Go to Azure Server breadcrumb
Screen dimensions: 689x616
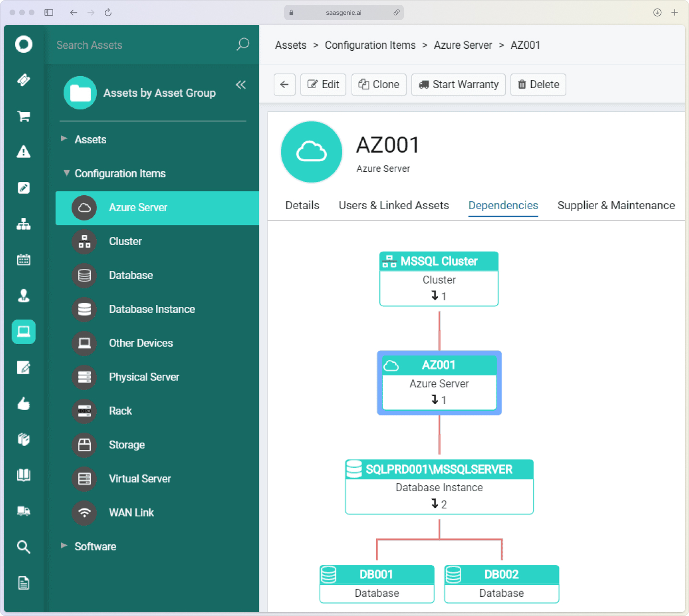(463, 45)
